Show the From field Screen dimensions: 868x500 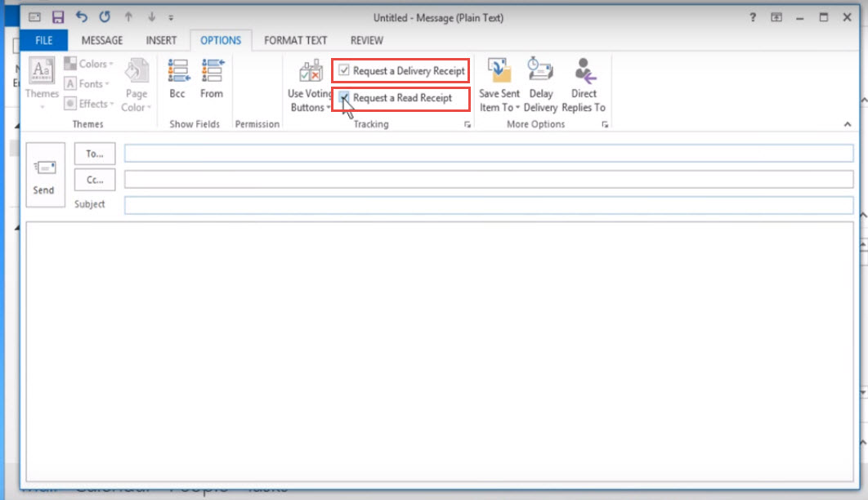[x=212, y=79]
